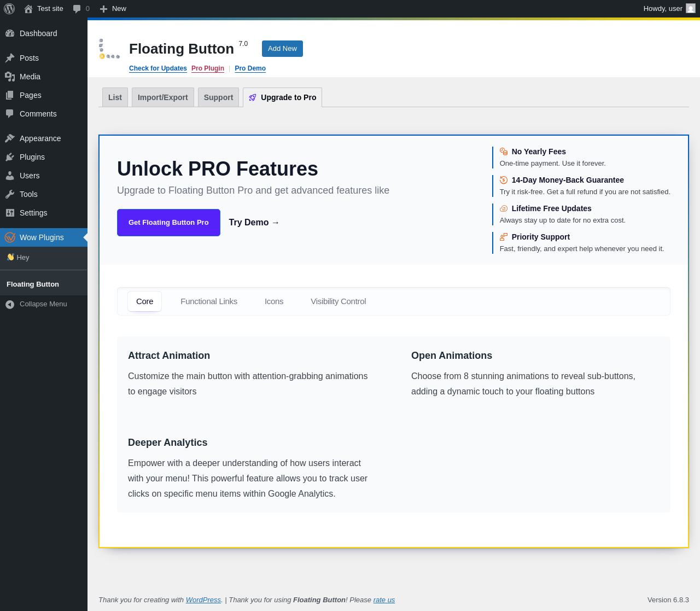This screenshot has height=611, width=700.
Task: Open the Support tab
Action: tap(218, 97)
